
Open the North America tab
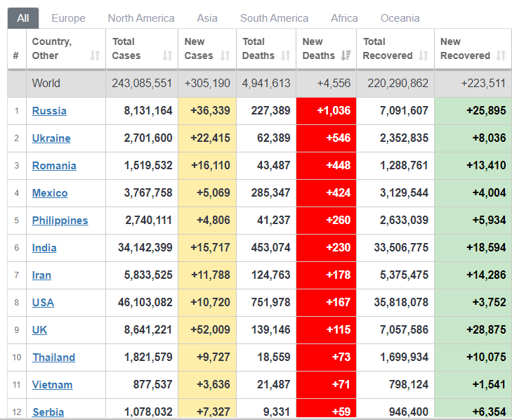[141, 18]
